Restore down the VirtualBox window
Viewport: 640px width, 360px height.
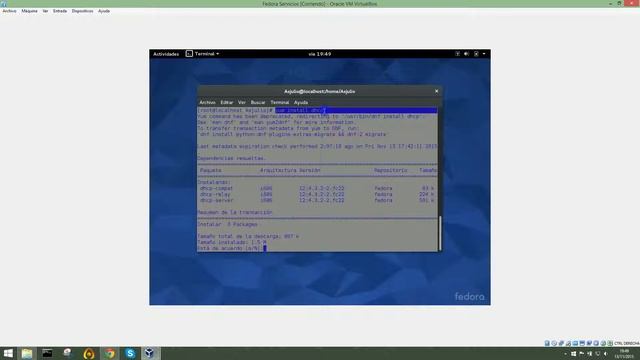(620, 3)
